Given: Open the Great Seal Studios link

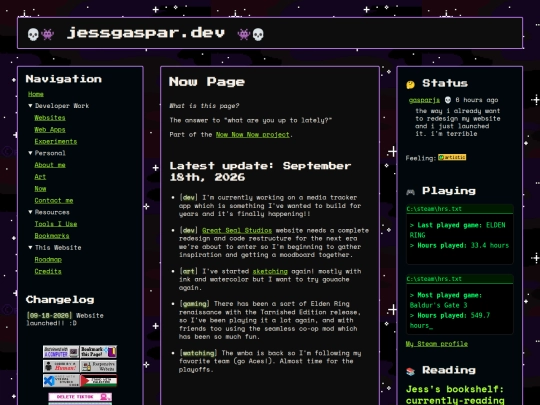Looking at the screenshot, I should (x=237, y=230).
